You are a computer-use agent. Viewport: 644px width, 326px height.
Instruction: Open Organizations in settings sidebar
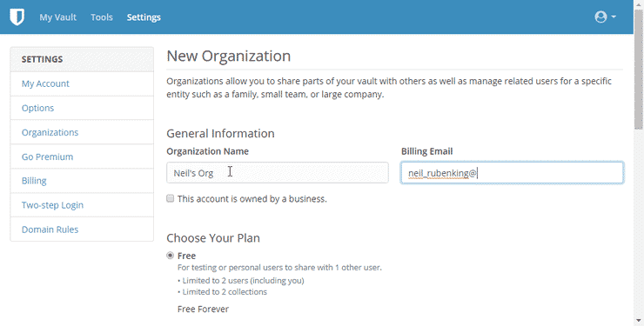(82, 132)
